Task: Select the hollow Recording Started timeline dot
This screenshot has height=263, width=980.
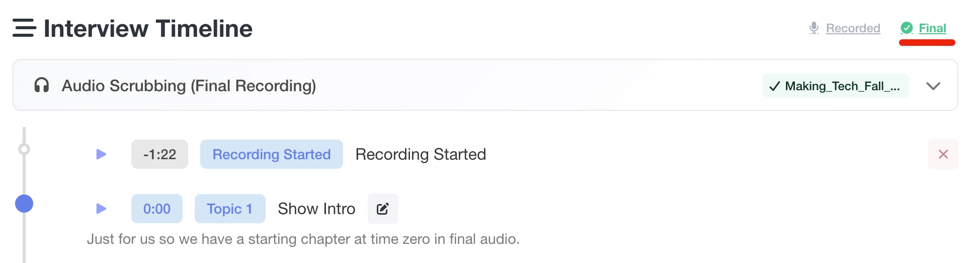Action: 24,149
